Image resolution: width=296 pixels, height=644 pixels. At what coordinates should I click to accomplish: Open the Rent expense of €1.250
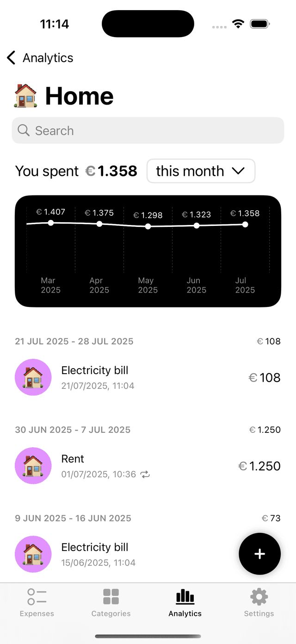[148, 466]
